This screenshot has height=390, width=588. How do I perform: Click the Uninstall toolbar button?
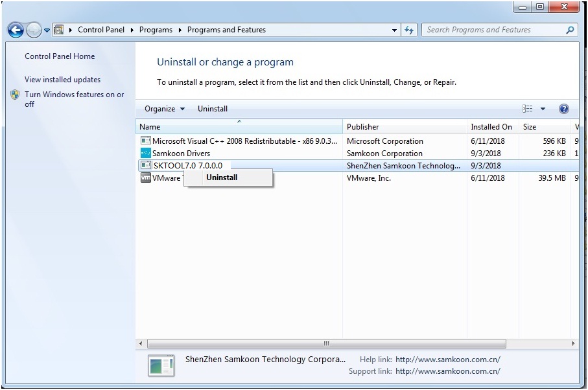click(213, 108)
